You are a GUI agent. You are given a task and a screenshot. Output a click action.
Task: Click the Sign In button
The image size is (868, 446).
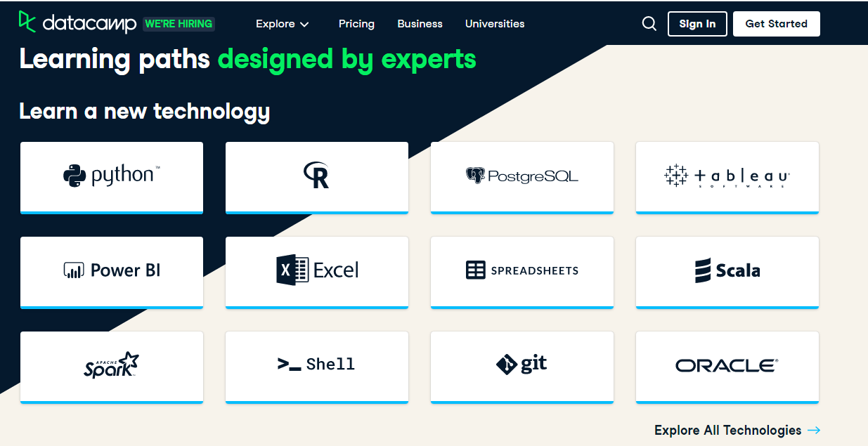(697, 24)
